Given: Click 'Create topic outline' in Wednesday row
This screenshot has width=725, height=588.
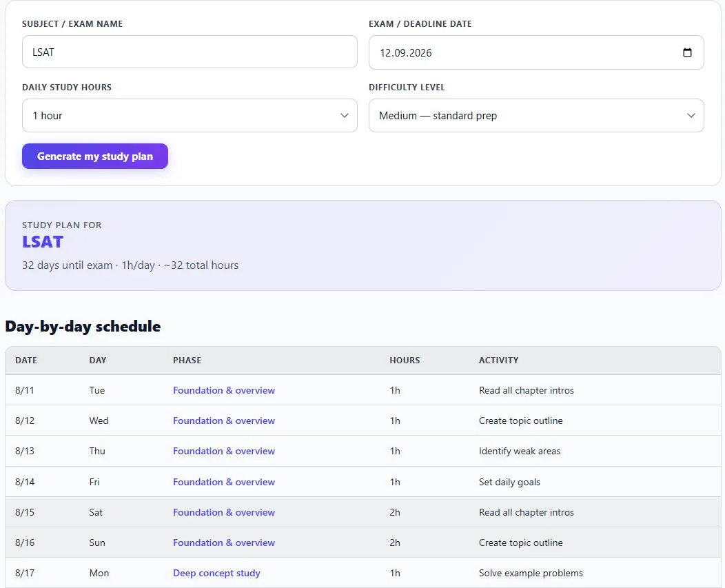Looking at the screenshot, I should (x=520, y=420).
